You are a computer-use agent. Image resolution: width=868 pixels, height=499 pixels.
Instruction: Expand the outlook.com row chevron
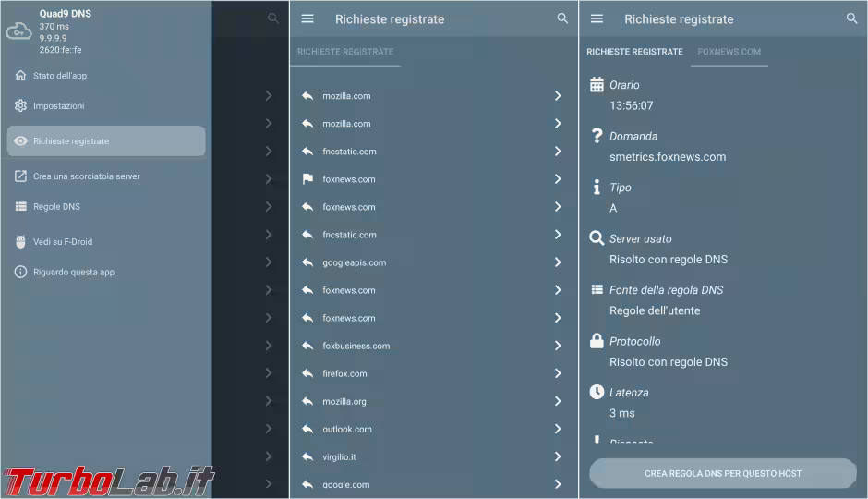point(558,429)
